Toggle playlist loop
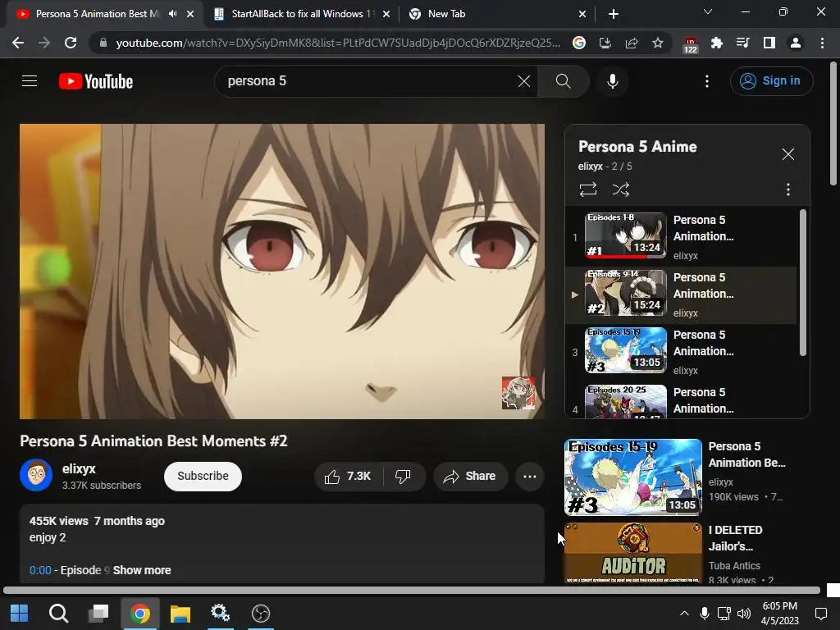 pyautogui.click(x=587, y=189)
